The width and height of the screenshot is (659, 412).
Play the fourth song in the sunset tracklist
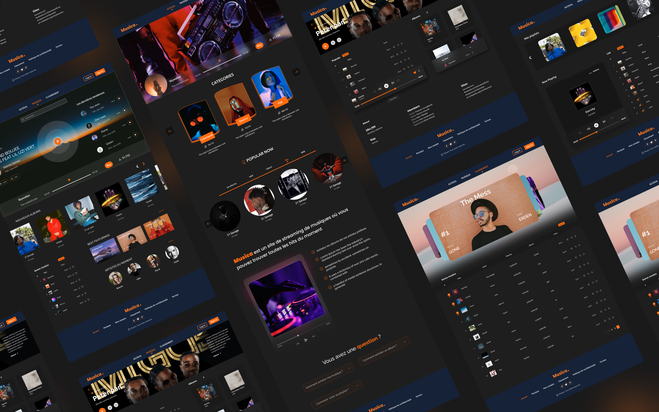[x=135, y=135]
